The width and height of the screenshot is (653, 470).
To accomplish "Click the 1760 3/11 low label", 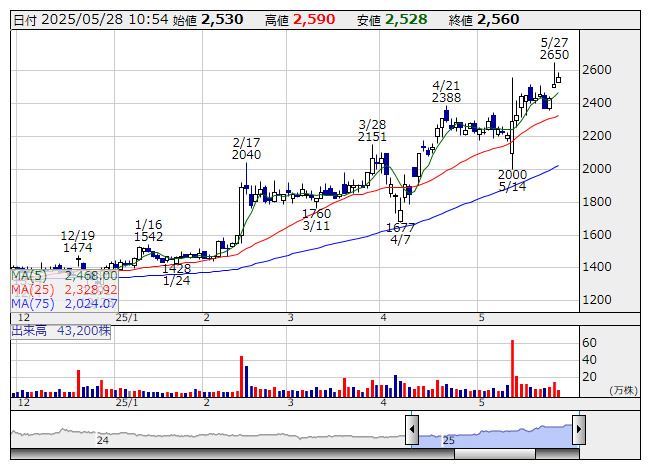I will pos(317,219).
